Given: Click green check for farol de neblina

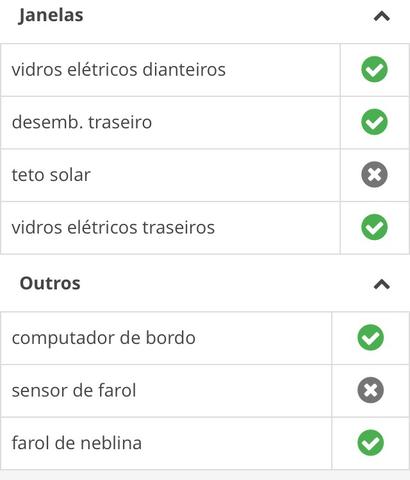Looking at the screenshot, I should click(x=371, y=443).
